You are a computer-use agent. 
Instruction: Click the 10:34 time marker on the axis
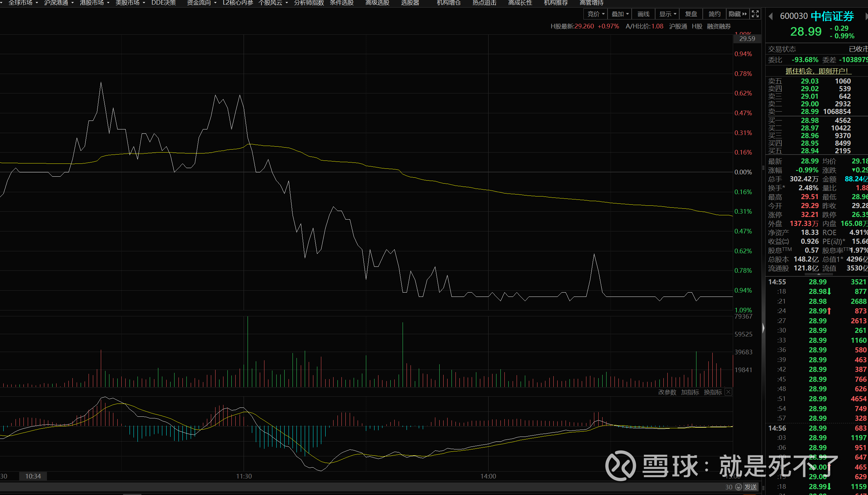pyautogui.click(x=33, y=476)
